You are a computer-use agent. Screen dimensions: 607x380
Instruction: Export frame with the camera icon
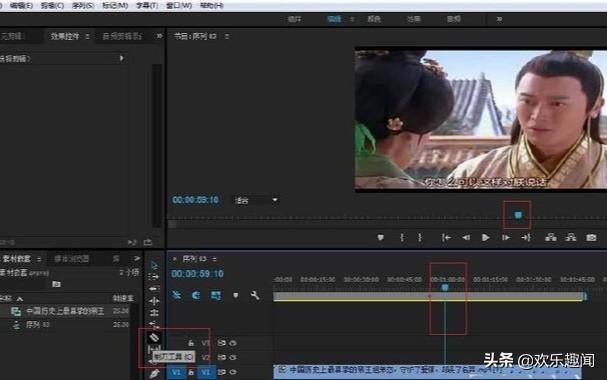(591, 238)
